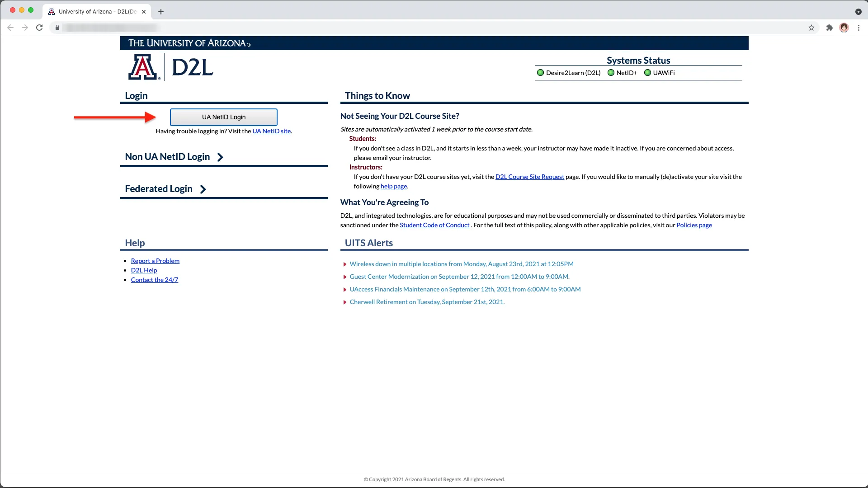Expand the Wireless down alert triangle
The height and width of the screenshot is (488, 868).
coord(345,264)
